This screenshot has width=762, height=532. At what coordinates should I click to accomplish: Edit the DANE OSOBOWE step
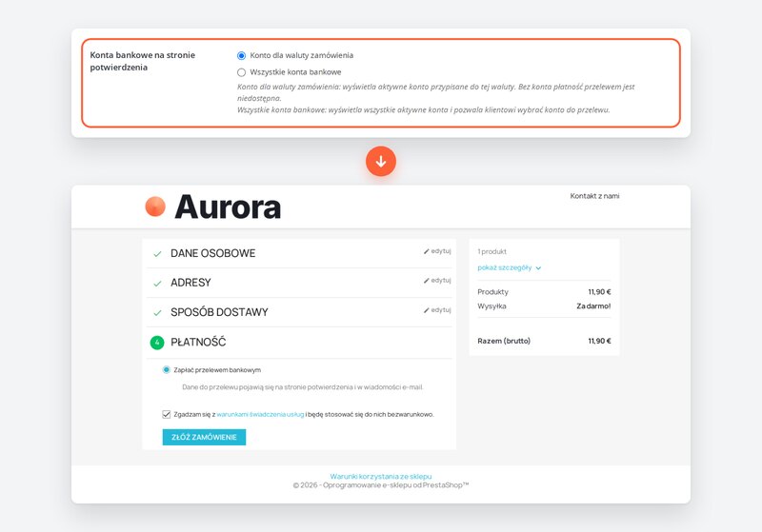pos(437,251)
